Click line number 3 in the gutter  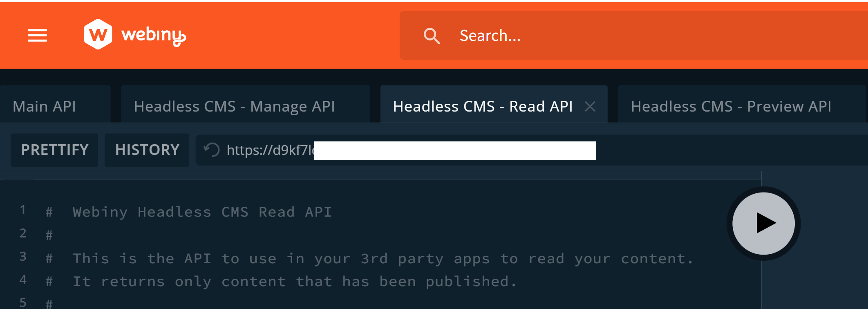pos(23,257)
